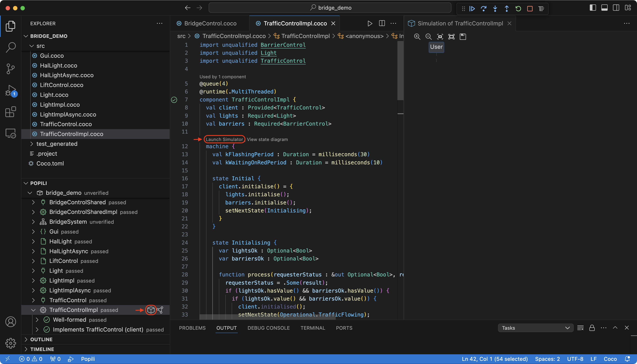The width and height of the screenshot is (637, 364).
Task: Go back in navigation history
Action: point(188,8)
